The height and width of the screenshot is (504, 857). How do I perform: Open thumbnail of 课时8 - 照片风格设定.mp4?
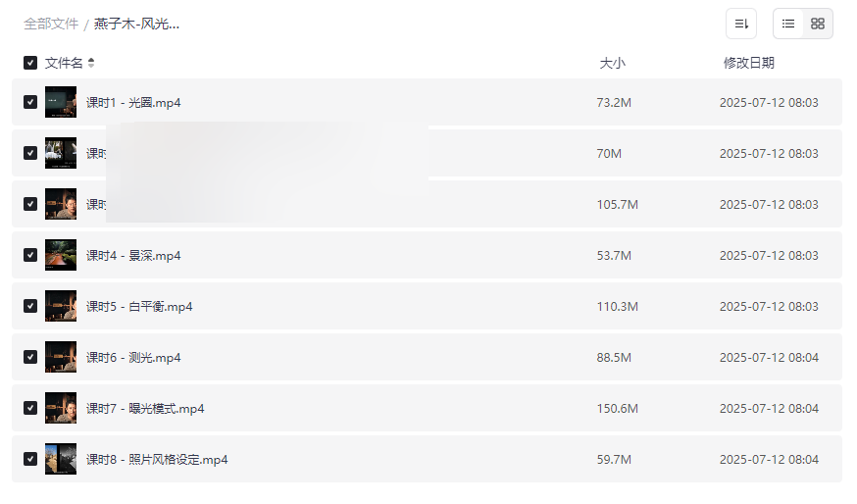pos(61,459)
